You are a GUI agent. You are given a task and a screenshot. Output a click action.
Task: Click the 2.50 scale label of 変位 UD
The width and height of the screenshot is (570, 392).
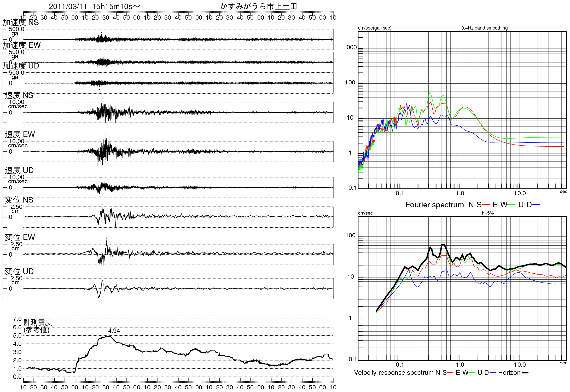(x=16, y=278)
